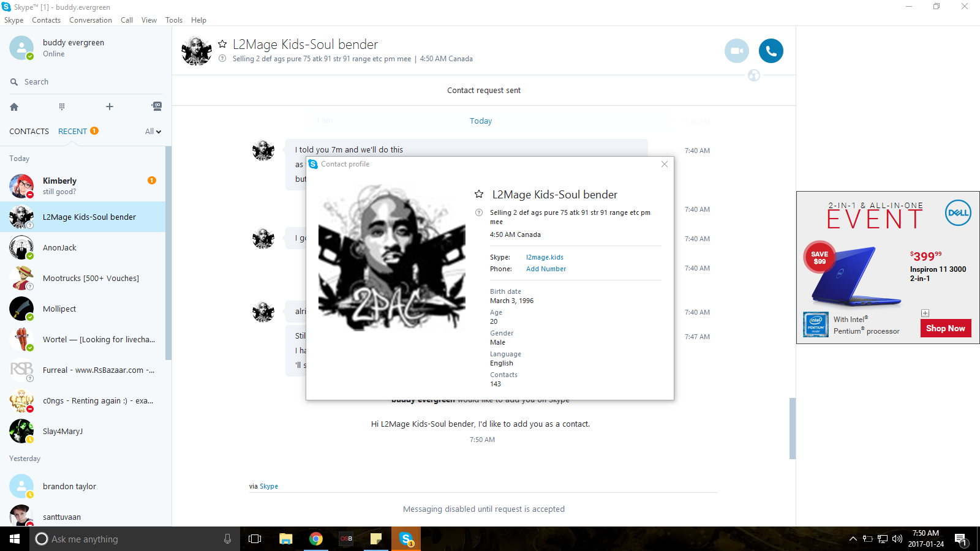Open the Contacts menu
The height and width of the screenshot is (551, 980).
(46, 20)
